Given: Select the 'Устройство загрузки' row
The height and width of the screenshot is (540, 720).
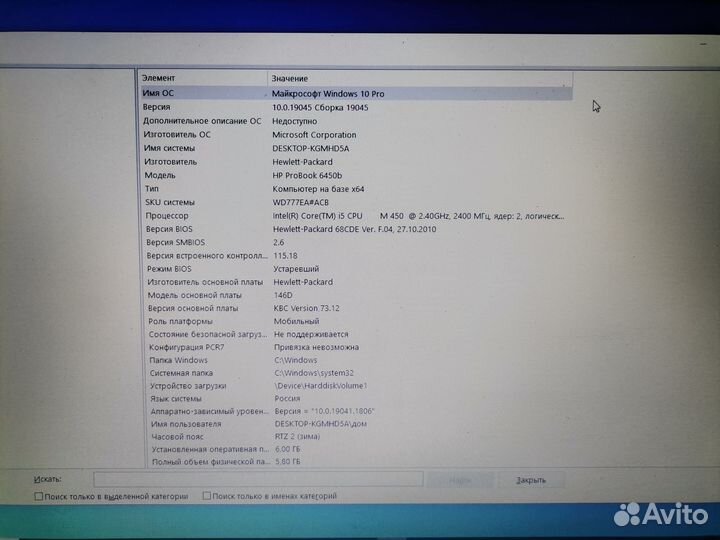Looking at the screenshot, I should click(356, 386).
